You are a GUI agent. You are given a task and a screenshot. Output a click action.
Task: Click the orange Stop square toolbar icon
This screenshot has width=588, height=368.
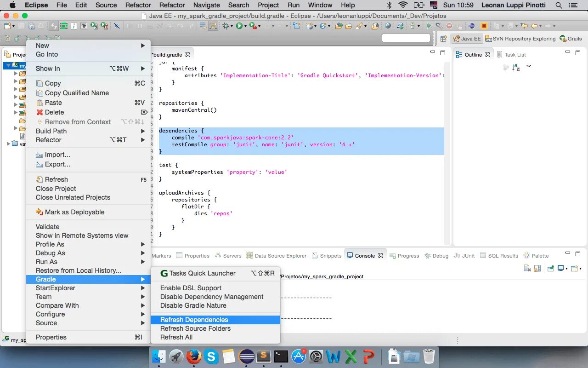tap(484, 26)
